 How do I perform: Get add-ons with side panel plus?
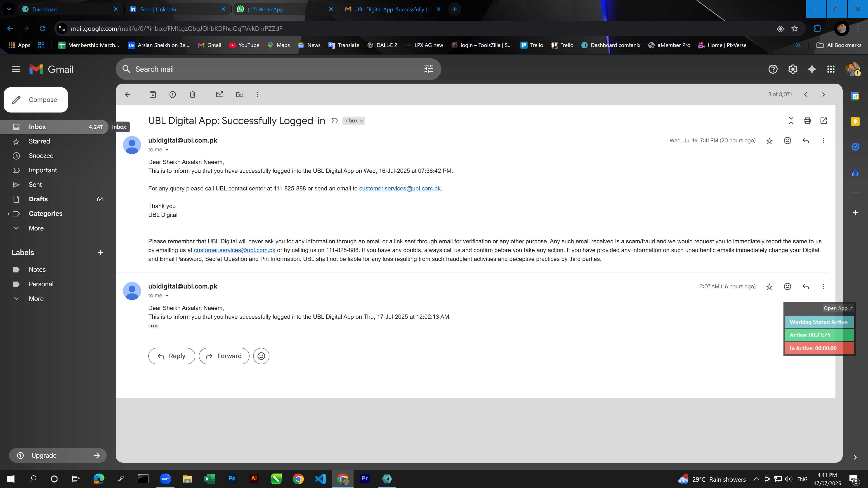[x=855, y=213]
